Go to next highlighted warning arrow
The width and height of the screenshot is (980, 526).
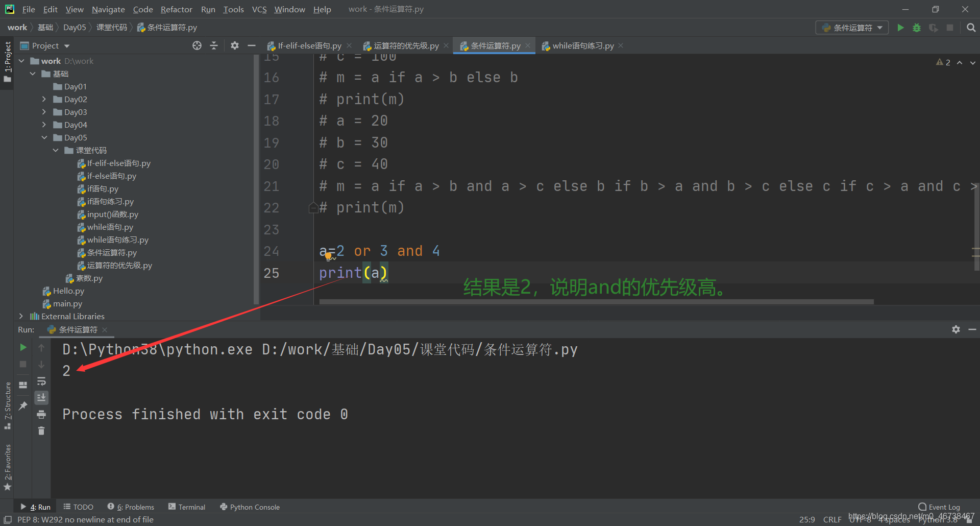tap(973, 62)
